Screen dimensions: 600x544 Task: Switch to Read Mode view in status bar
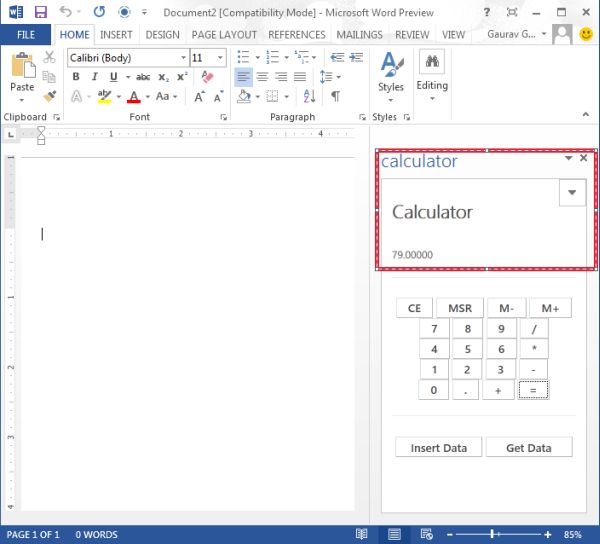tap(361, 534)
